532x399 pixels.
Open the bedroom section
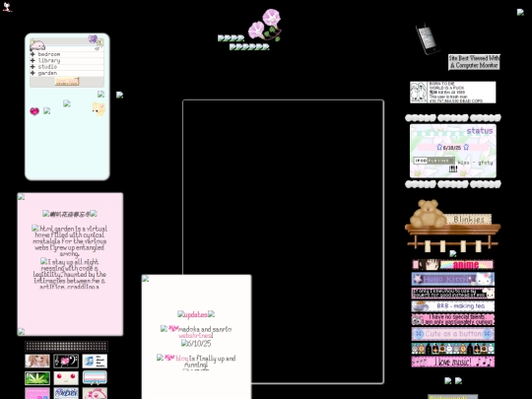tap(49, 54)
